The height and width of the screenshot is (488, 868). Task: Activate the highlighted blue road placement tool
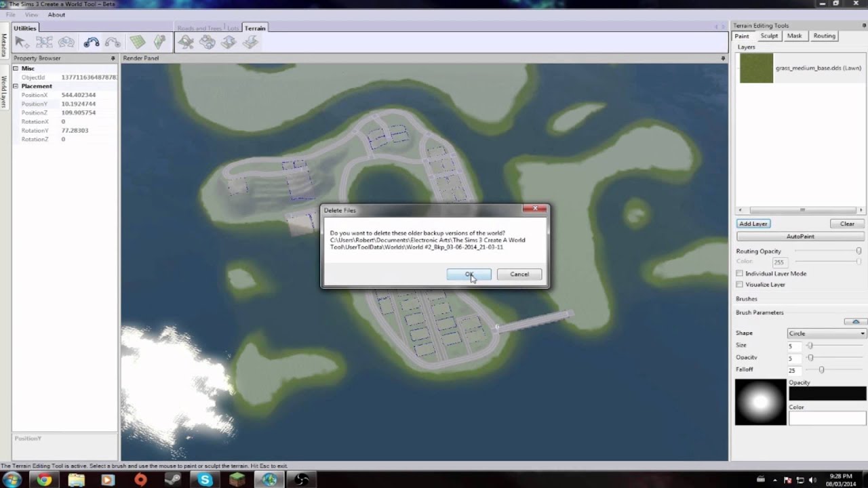92,43
